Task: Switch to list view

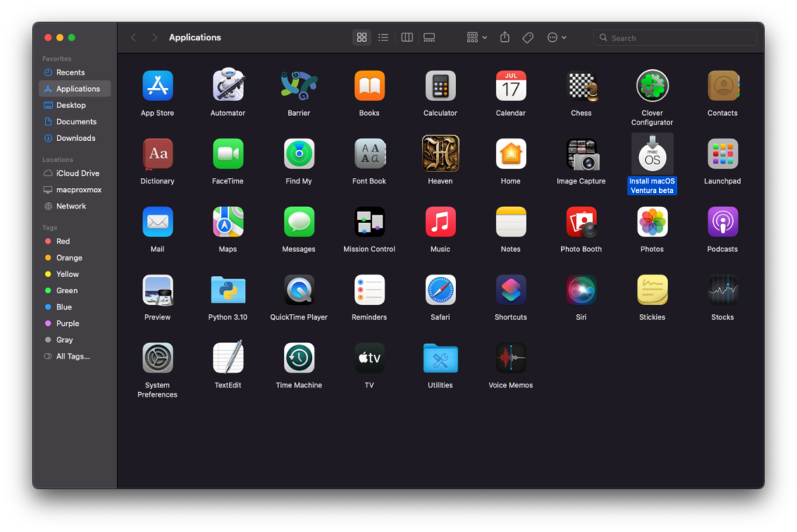Action: coord(383,37)
